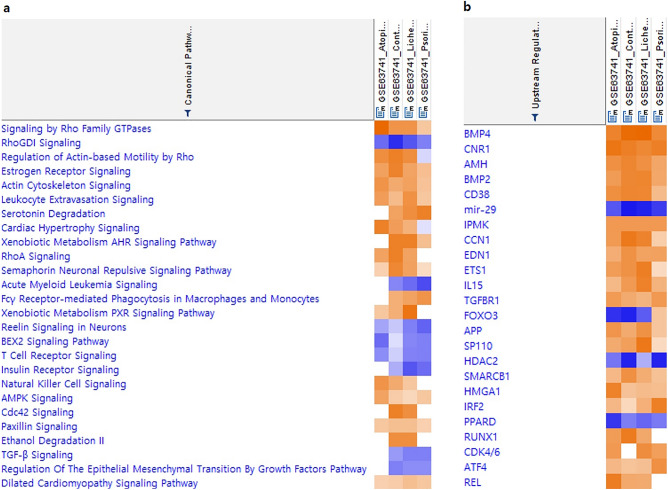Click the Upstream Regulators column header
Image resolution: width=668 pixels, height=490 pixels.
coord(535,71)
